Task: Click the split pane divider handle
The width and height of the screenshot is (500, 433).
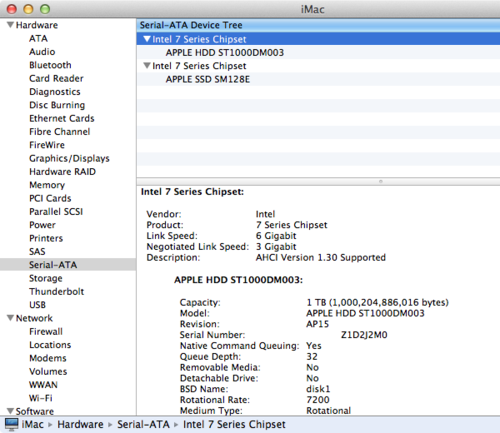Action: 381,182
